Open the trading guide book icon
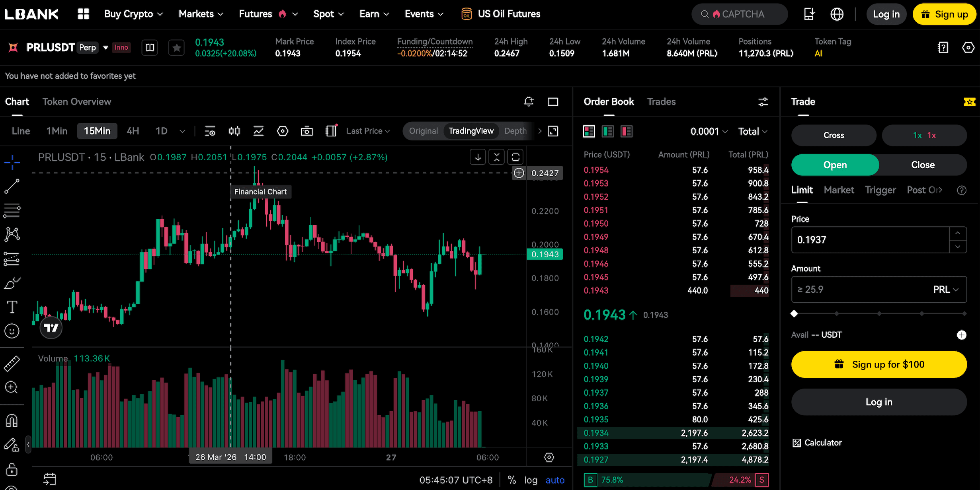Viewport: 980px width, 490px height. [x=150, y=48]
